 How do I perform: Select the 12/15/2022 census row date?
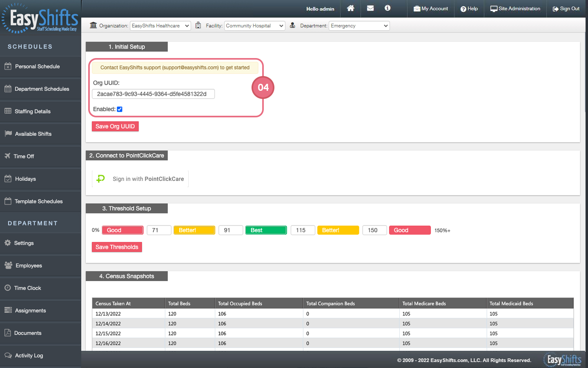(x=108, y=334)
